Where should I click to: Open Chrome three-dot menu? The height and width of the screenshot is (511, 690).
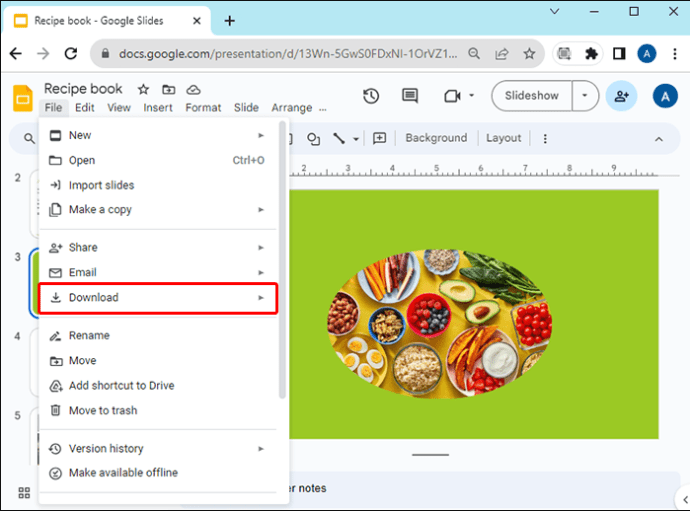[x=675, y=54]
